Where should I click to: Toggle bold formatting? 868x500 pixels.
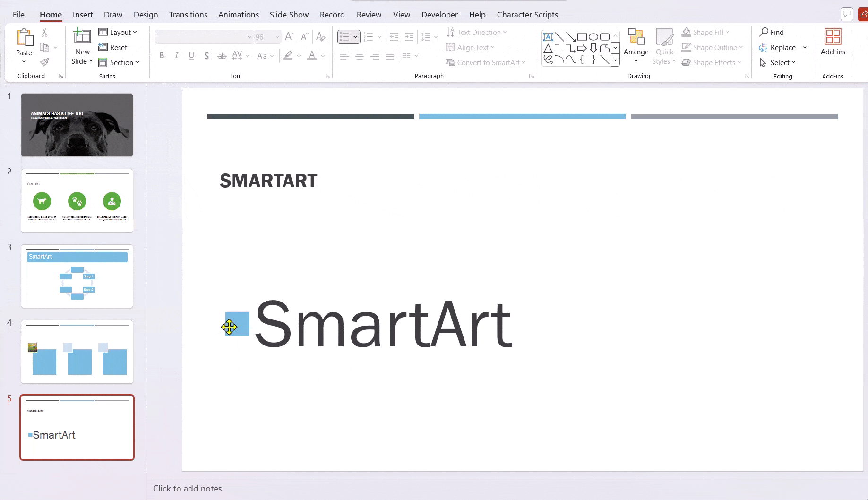point(161,55)
